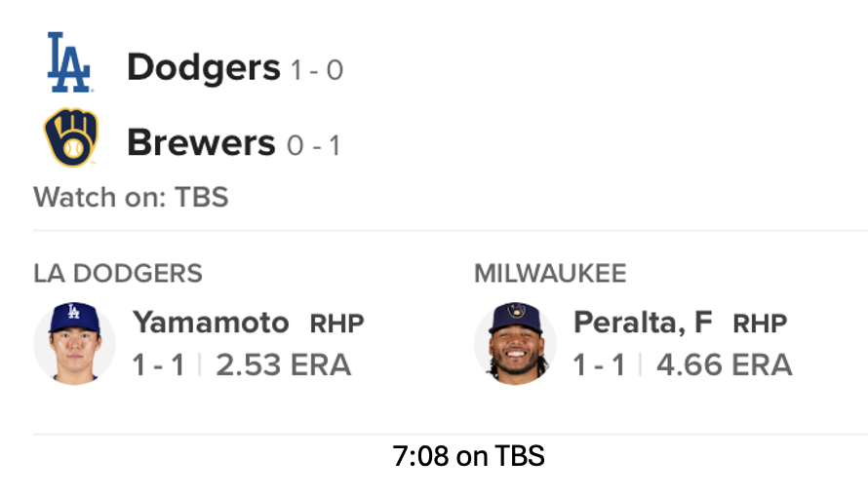Image resolution: width=868 pixels, height=497 pixels.
Task: Open Yamamoto's headshot photo
Action: pyautogui.click(x=74, y=343)
